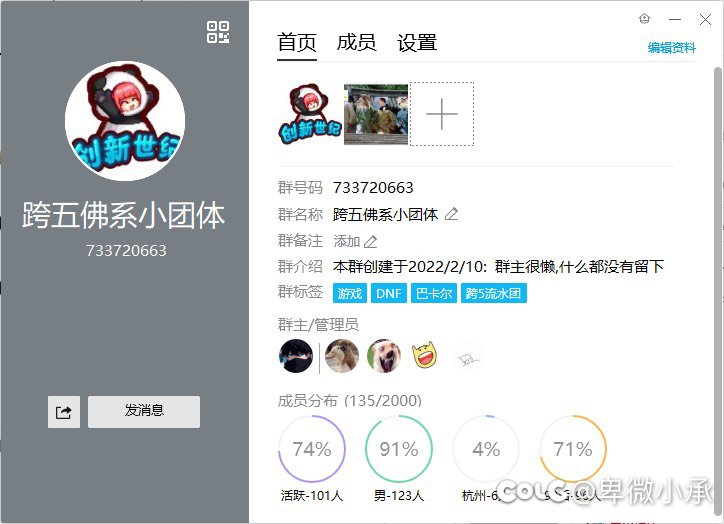Click the plus box to add album image

tap(442, 114)
